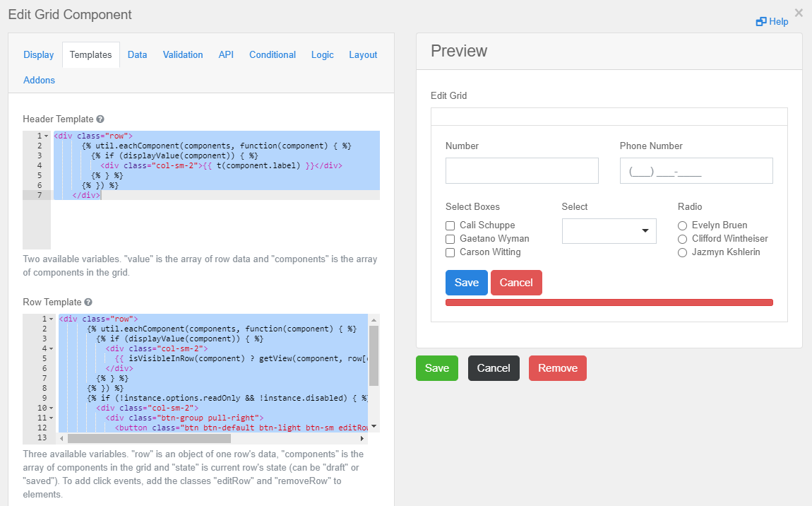Viewport: 812px width, 506px height.
Task: Click the Header Template help icon
Action: (x=100, y=119)
